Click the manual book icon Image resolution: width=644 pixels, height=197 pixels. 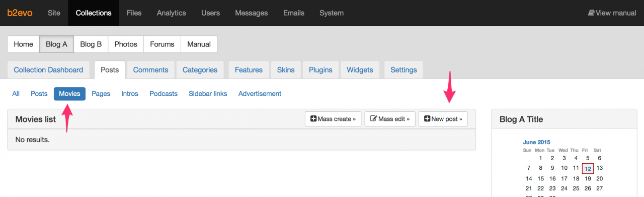click(x=591, y=13)
